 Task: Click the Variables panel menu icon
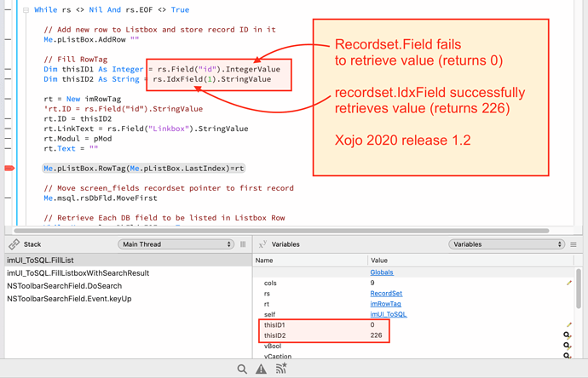(x=574, y=244)
